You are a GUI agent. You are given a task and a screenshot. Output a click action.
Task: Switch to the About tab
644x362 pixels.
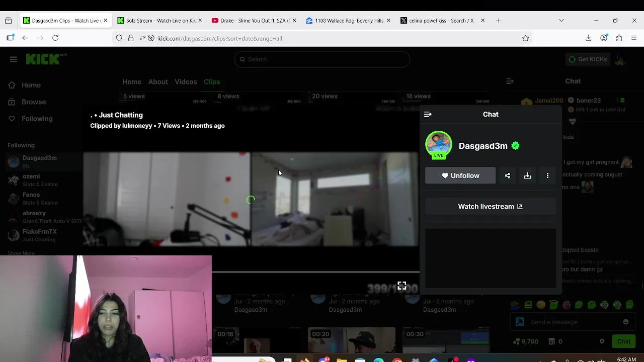[x=158, y=82]
